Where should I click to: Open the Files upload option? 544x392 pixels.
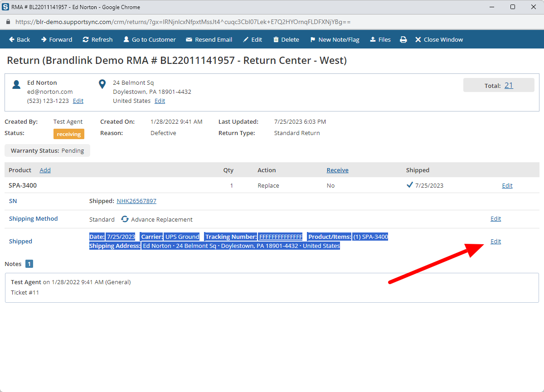click(x=380, y=40)
